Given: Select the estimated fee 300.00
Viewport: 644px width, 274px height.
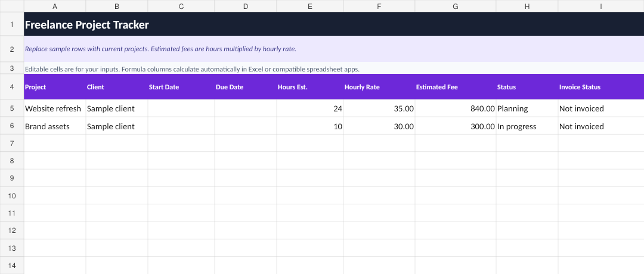Looking at the screenshot, I should [456, 126].
